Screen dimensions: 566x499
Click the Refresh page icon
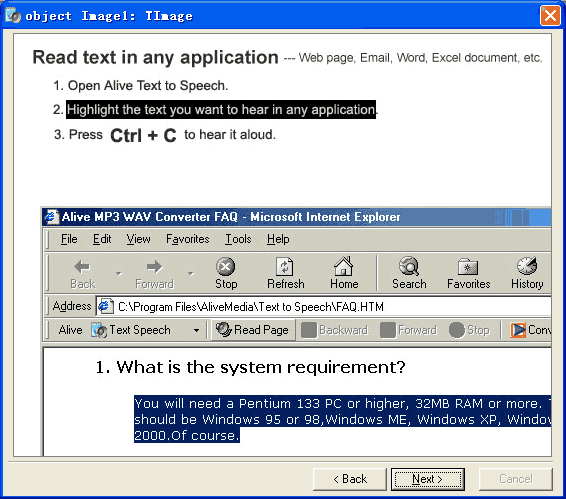[x=285, y=267]
